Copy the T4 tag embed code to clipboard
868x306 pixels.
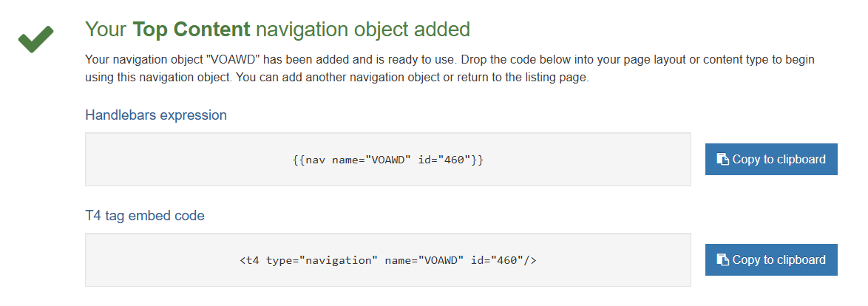[x=771, y=260]
